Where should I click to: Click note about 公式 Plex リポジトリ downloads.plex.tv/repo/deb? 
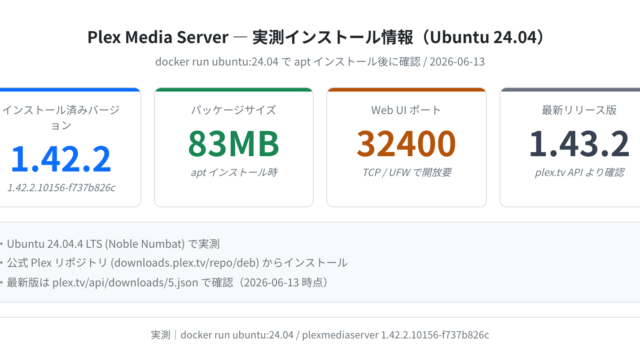177,262
